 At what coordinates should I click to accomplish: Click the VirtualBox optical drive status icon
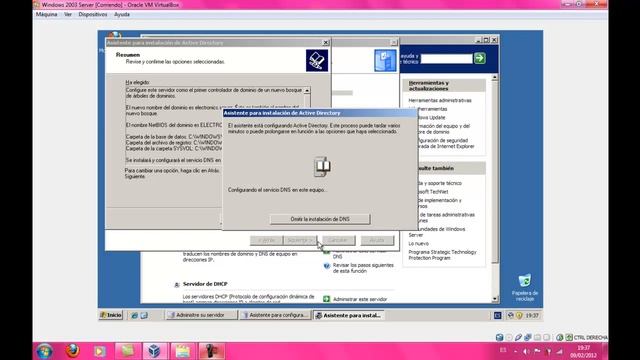point(509,337)
